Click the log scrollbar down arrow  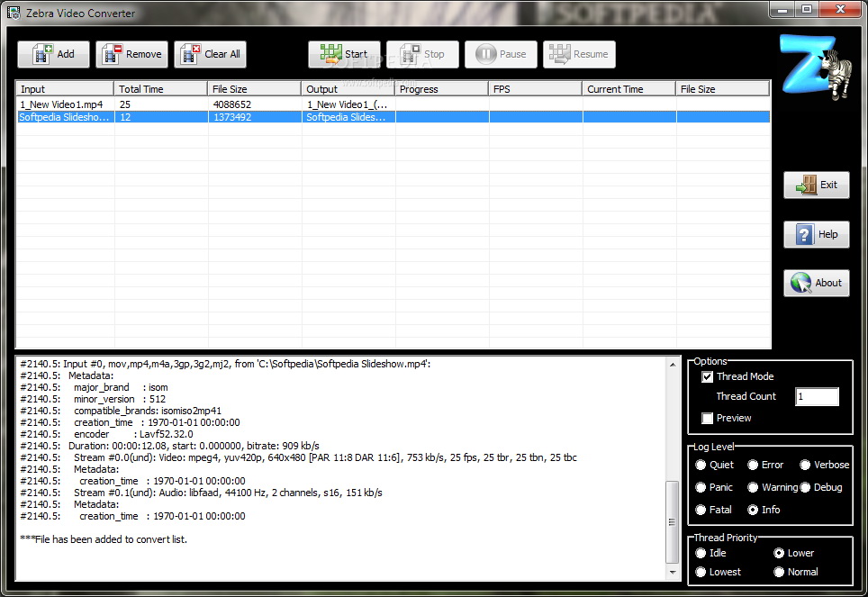click(672, 572)
